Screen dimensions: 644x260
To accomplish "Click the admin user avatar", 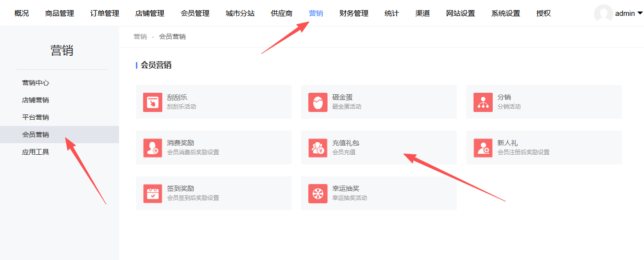I will coord(603,13).
